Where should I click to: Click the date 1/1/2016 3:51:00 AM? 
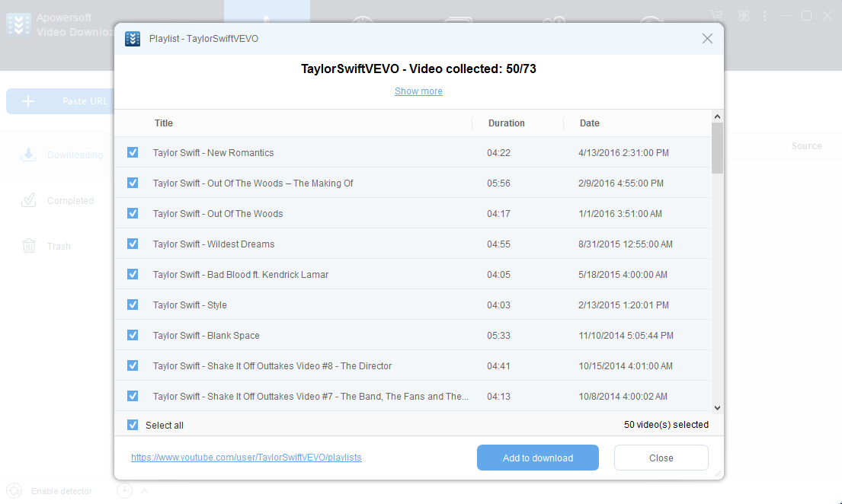click(620, 214)
